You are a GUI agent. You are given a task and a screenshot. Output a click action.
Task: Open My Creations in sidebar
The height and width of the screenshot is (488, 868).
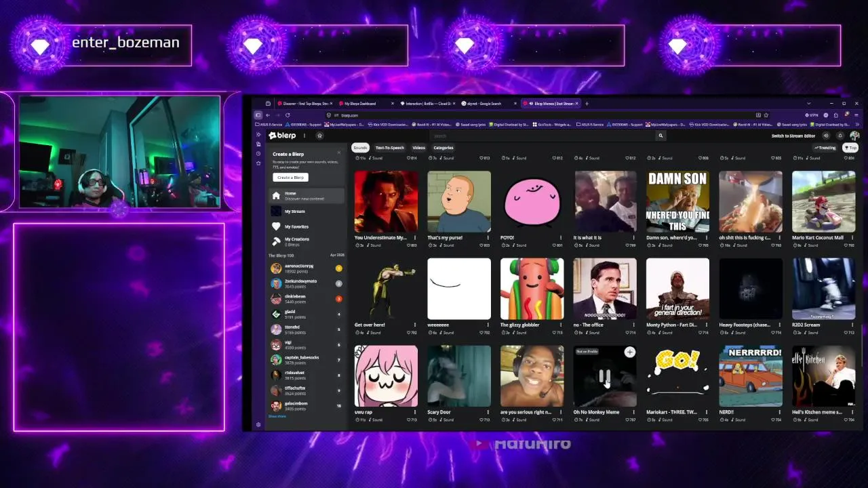[307, 241]
